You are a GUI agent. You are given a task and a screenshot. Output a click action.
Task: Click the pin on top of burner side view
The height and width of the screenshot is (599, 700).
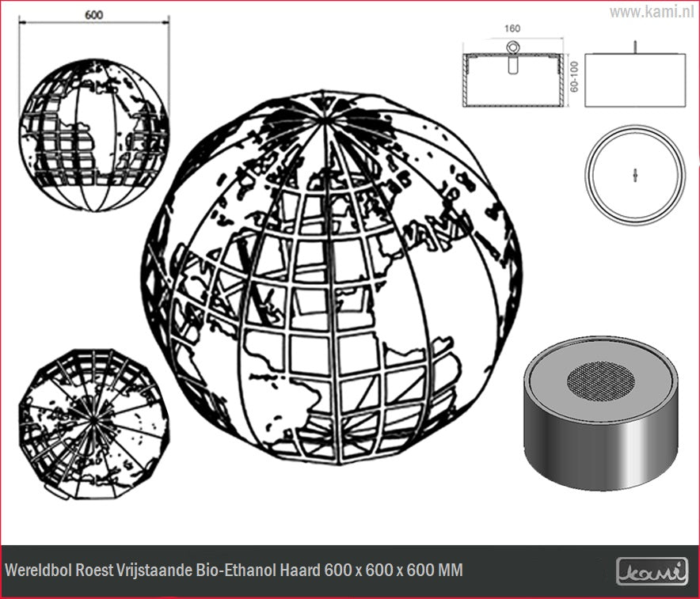(633, 46)
